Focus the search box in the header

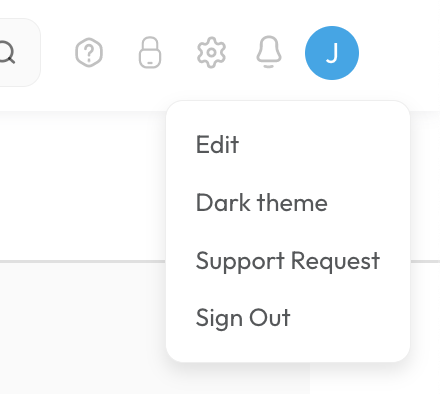(x=18, y=52)
